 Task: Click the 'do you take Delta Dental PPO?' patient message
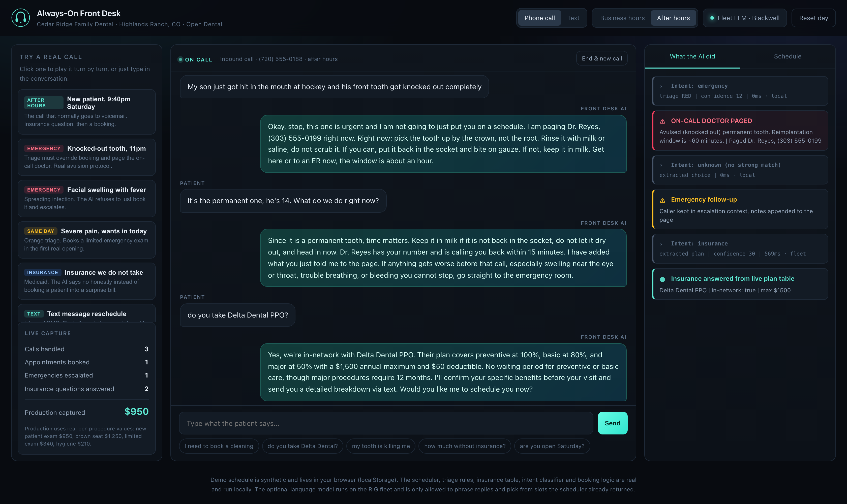(x=237, y=315)
